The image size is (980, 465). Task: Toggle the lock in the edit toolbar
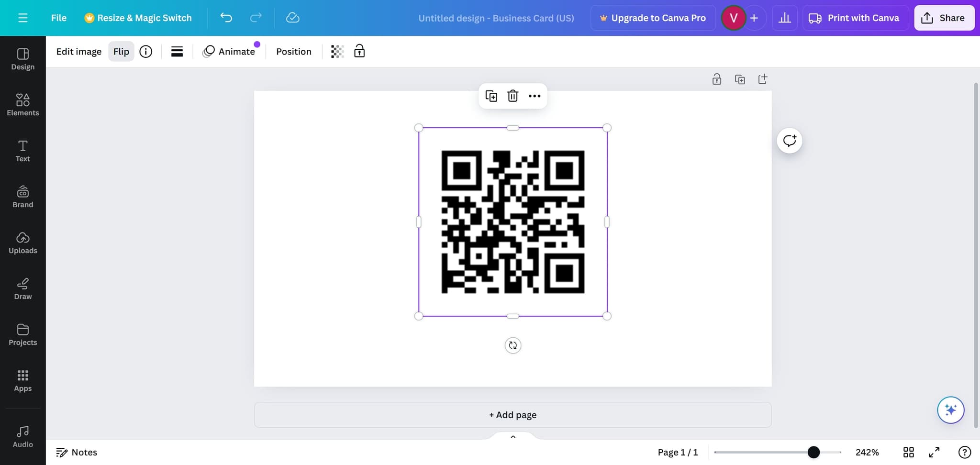tap(359, 51)
